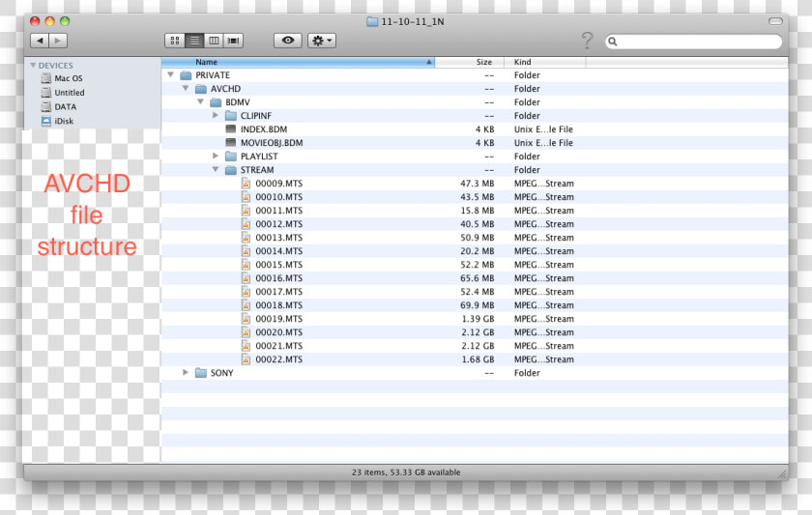This screenshot has width=812, height=515.
Task: Select file name 00016.MTS
Action: point(279,278)
